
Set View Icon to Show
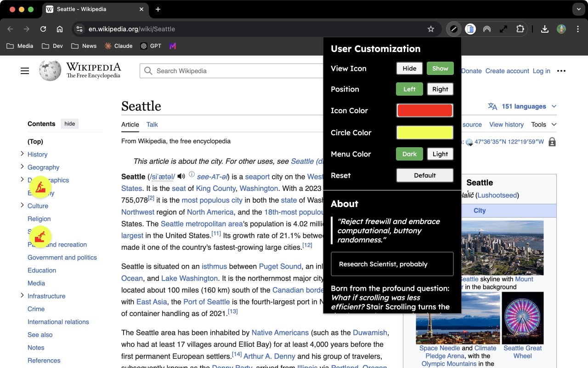pos(440,69)
